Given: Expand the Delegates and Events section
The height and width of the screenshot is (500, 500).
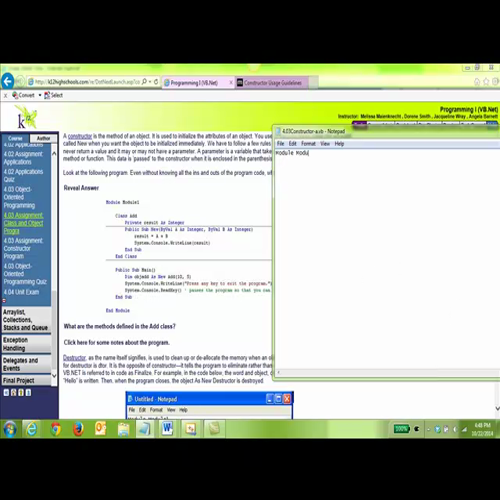Looking at the screenshot, I should [x=26, y=364].
